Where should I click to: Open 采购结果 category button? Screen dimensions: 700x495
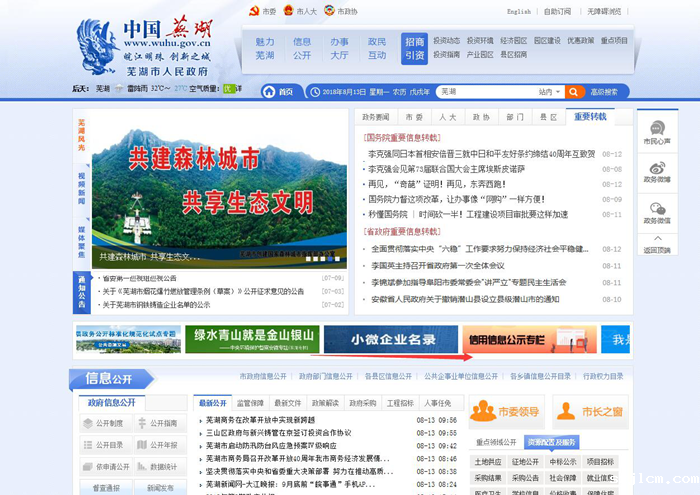click(x=488, y=478)
